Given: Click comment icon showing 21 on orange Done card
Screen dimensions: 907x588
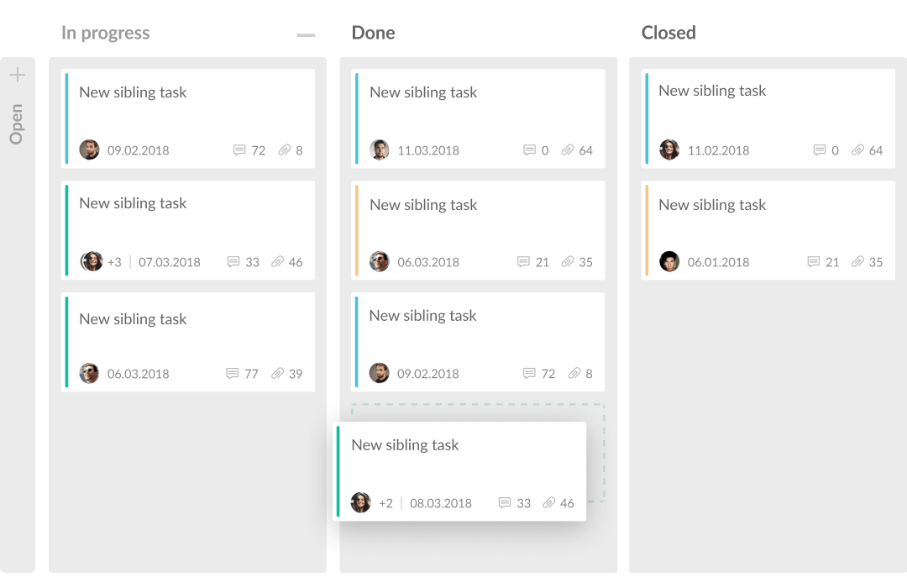Looking at the screenshot, I should (x=524, y=261).
